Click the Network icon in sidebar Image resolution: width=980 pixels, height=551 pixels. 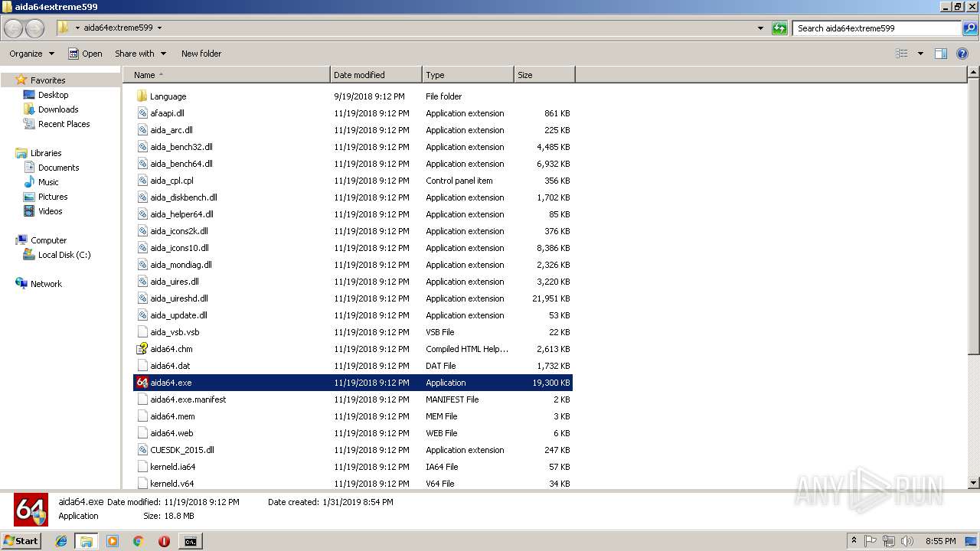pos(21,284)
